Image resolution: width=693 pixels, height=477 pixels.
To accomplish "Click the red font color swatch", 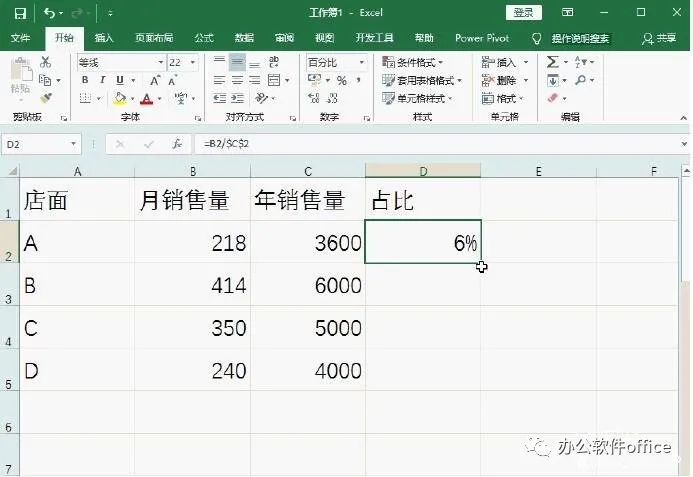I will [146, 99].
